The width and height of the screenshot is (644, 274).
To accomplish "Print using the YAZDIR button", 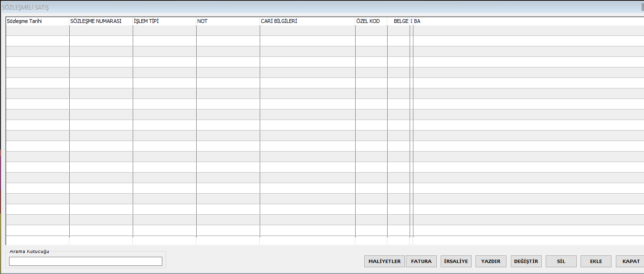I will point(491,261).
